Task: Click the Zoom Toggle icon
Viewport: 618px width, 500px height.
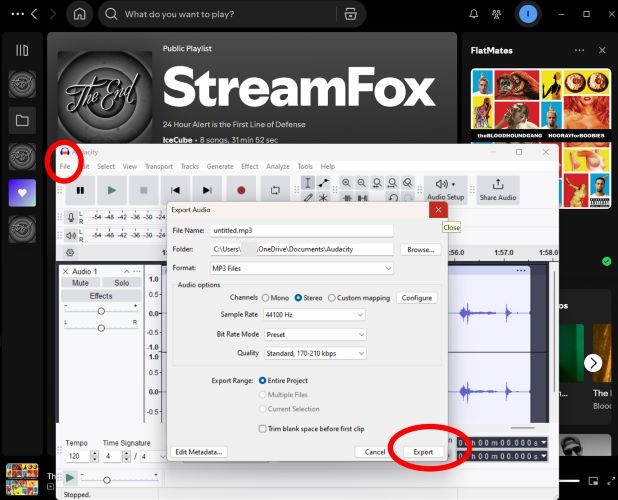Action: click(408, 183)
